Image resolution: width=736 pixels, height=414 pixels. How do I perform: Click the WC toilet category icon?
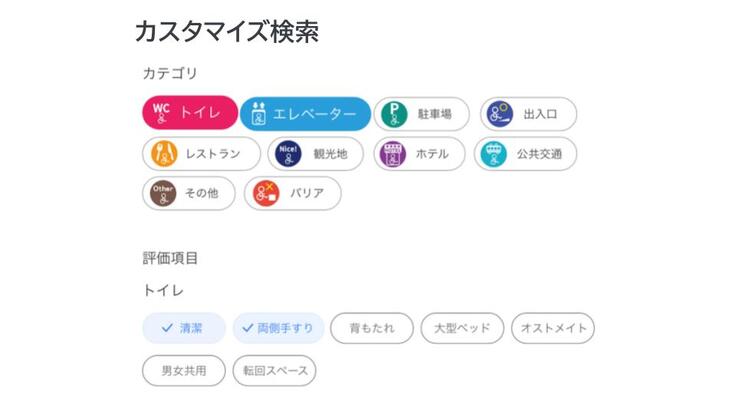[x=161, y=114]
